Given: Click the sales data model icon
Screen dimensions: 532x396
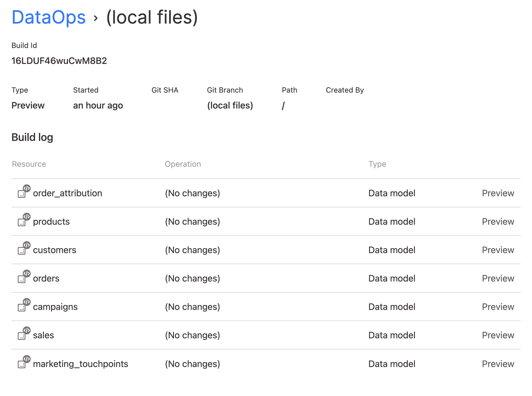Looking at the screenshot, I should 24,333.
